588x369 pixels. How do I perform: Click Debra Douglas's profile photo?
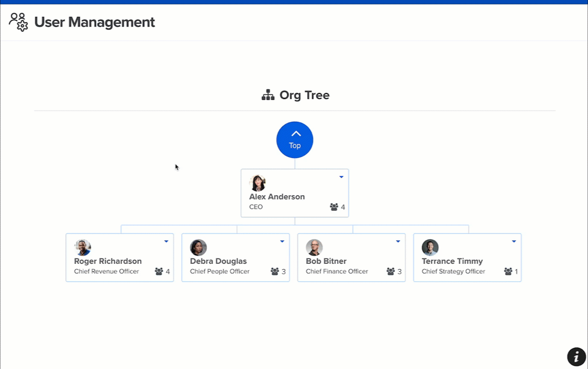tap(198, 247)
